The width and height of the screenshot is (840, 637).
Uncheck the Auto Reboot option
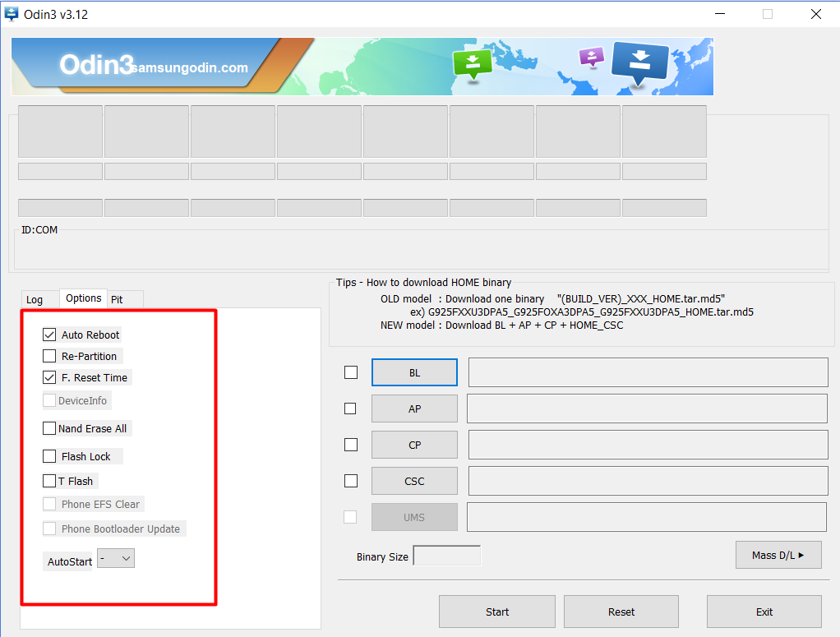tap(49, 335)
